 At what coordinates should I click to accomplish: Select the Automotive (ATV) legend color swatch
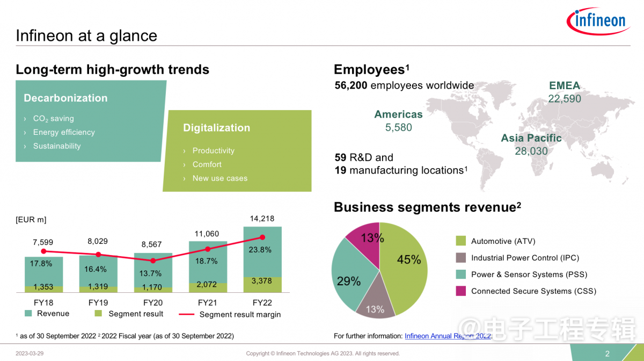(460, 241)
